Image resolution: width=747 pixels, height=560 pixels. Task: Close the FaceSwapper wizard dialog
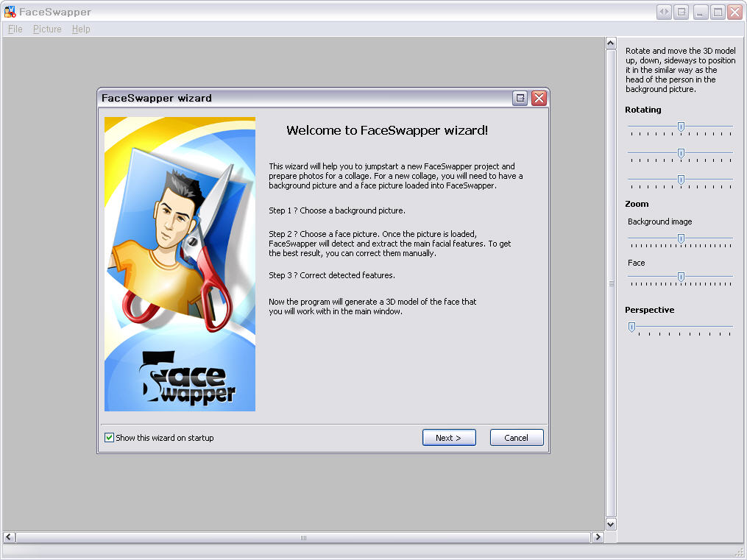(x=539, y=98)
